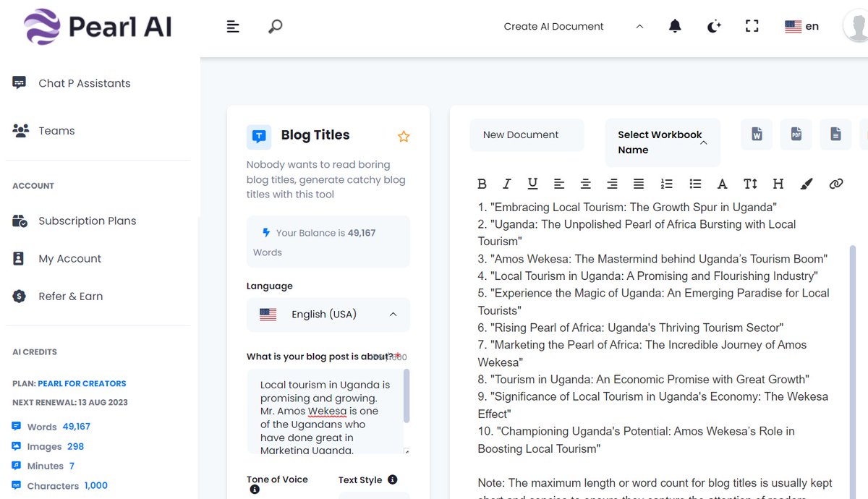Click the Pearl For Creators plan link
The image size is (868, 499).
(82, 383)
